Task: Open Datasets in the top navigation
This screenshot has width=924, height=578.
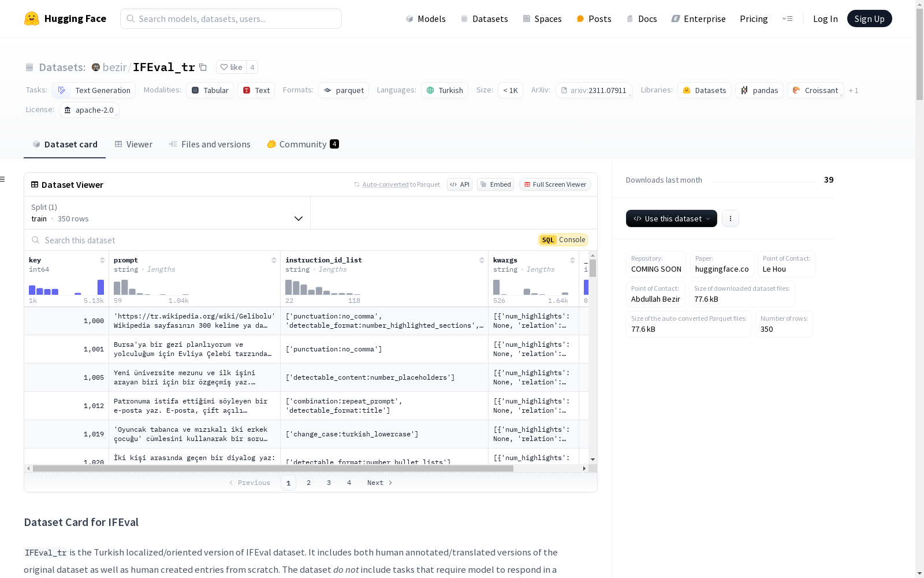Action: coord(484,18)
